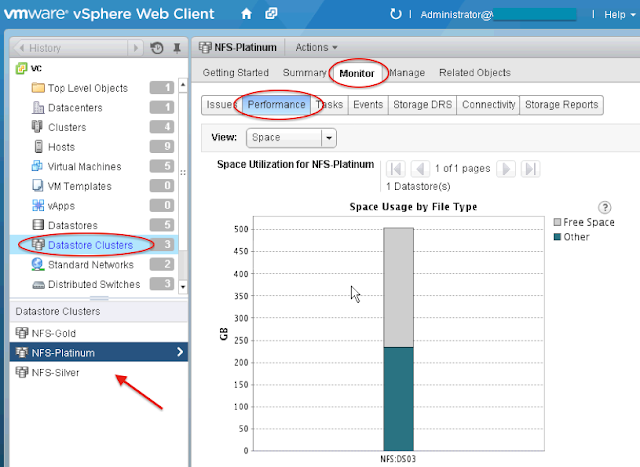Click the vApps icon

pyautogui.click(x=38, y=205)
